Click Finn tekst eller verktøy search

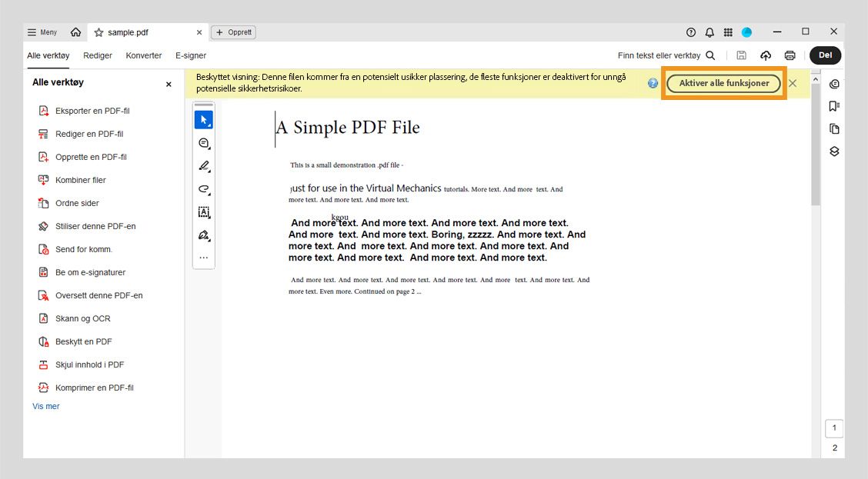666,55
